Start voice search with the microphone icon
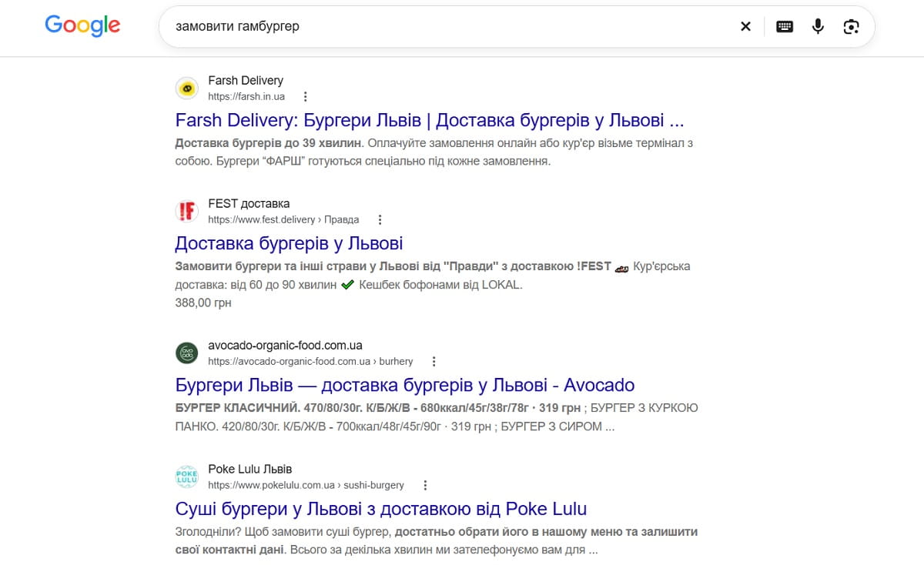924x565 pixels. click(x=818, y=26)
